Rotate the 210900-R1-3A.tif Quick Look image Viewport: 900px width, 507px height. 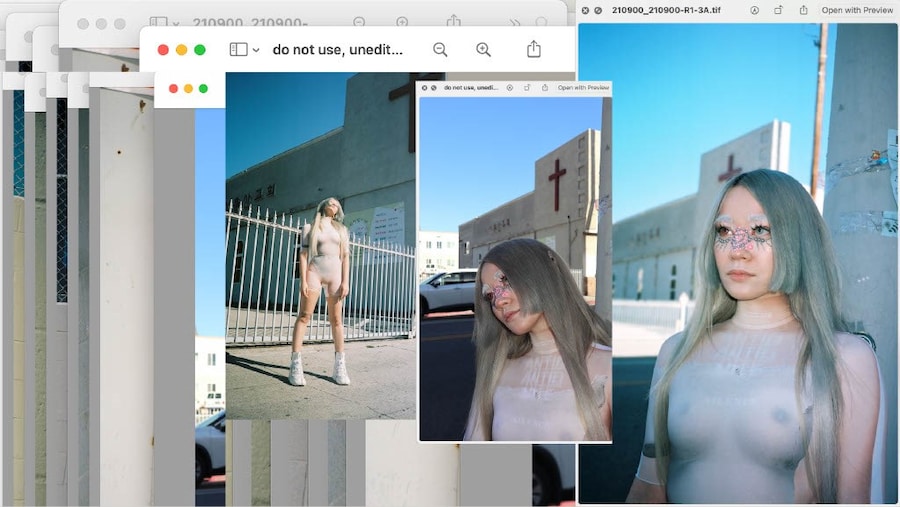(x=777, y=10)
